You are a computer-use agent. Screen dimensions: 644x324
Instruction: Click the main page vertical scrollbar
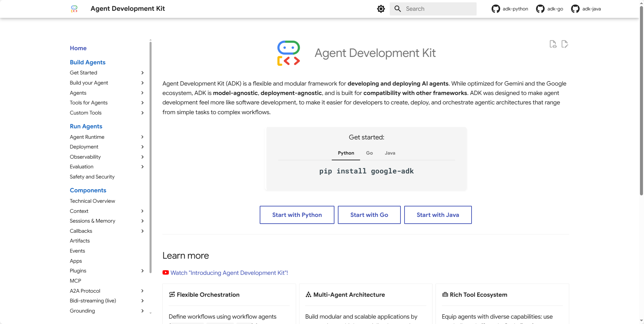click(x=641, y=101)
